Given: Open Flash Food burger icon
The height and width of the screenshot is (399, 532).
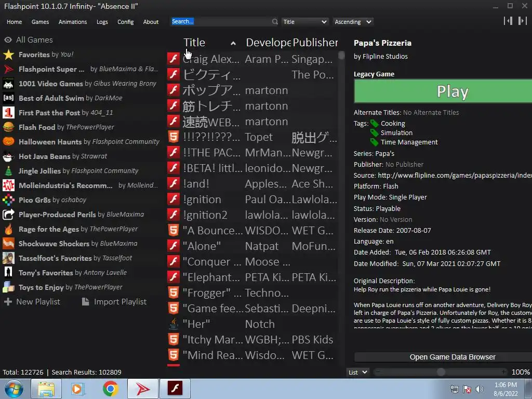Looking at the screenshot, I should pos(8,127).
